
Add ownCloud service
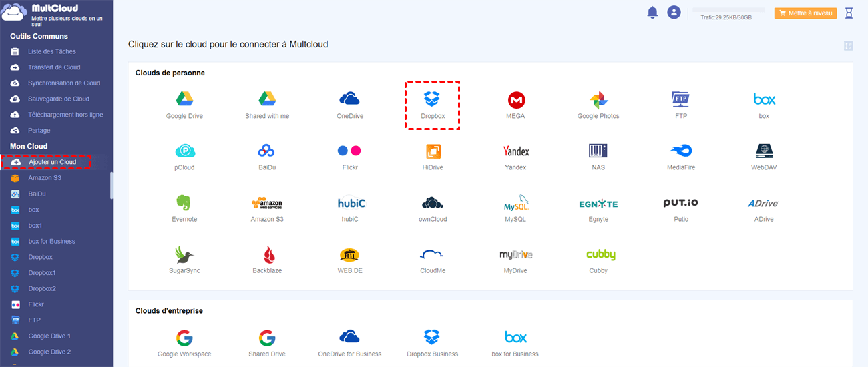click(433, 208)
